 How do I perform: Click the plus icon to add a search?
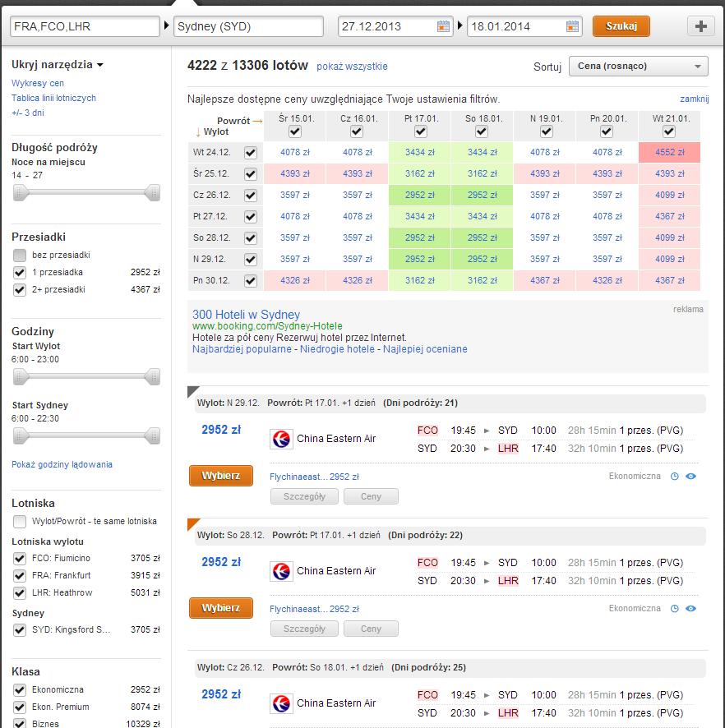tap(701, 26)
